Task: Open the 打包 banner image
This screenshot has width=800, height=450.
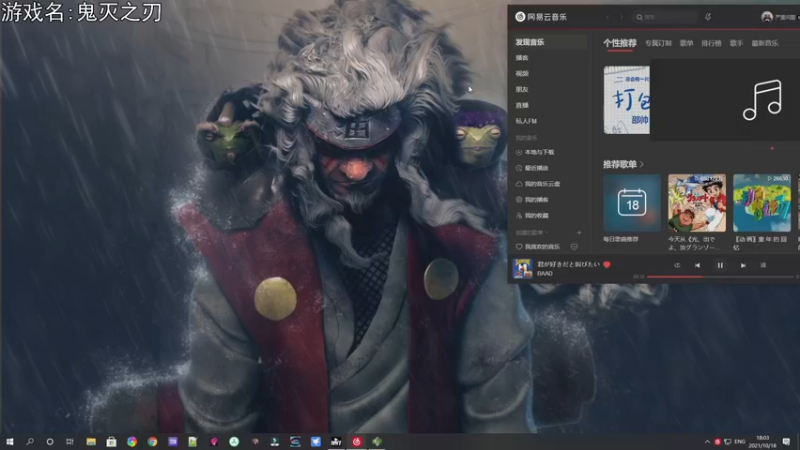Action: click(x=627, y=100)
